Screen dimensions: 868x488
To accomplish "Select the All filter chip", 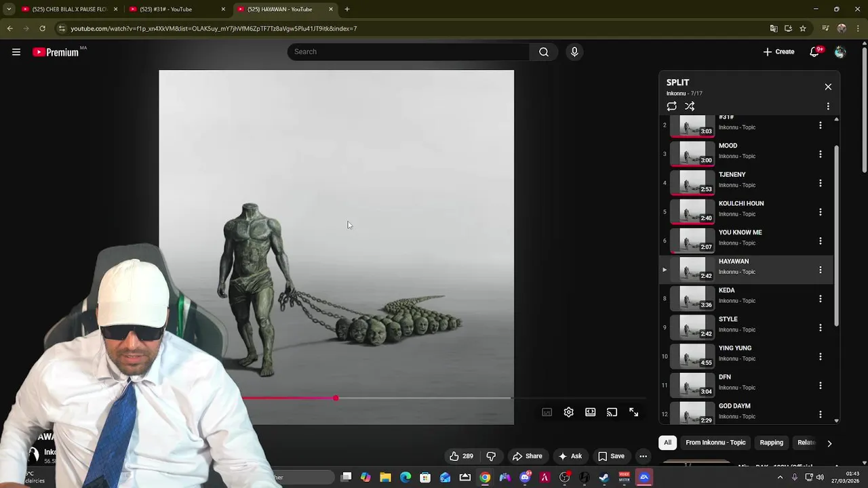I will [667, 443].
